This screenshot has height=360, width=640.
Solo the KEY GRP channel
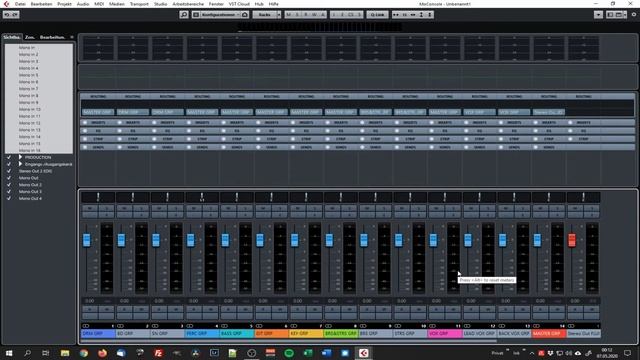[315, 208]
